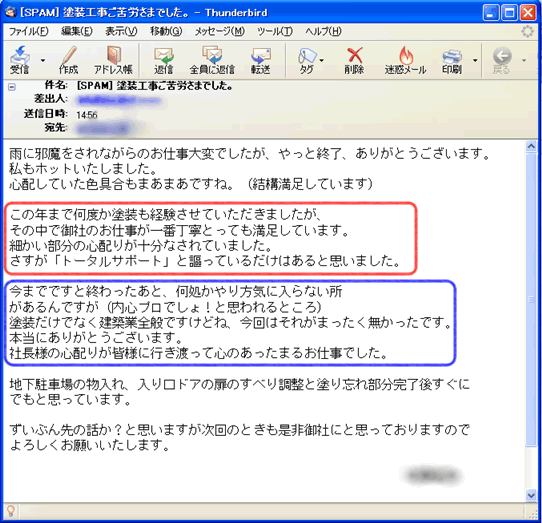Click the 受信 (Get Mail) toolbar icon
This screenshot has height=523, width=542.
[x=20, y=60]
